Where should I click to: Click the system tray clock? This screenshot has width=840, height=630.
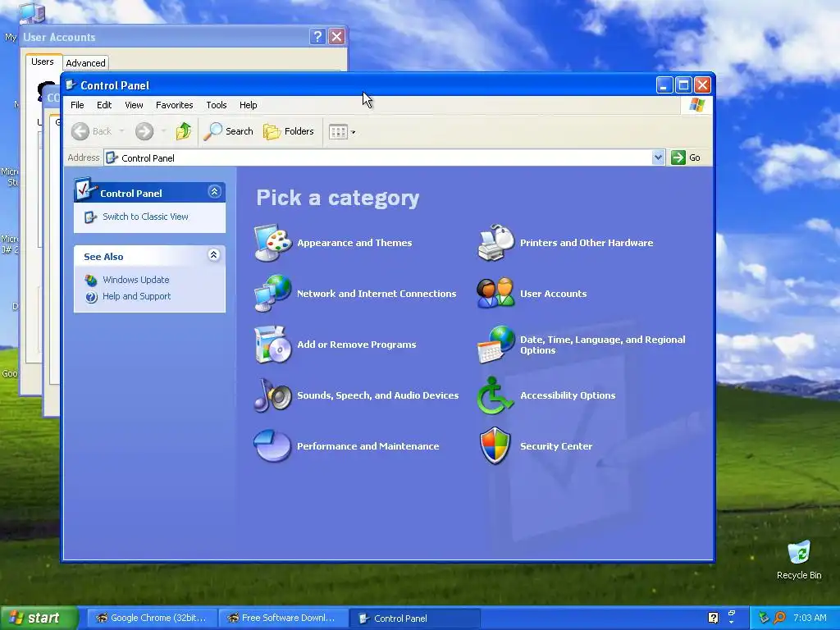[810, 618]
